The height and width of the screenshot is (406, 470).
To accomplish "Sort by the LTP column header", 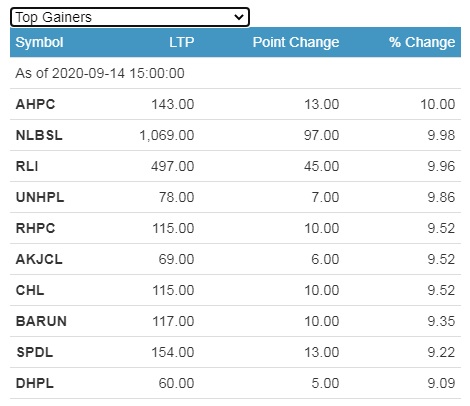I will pos(181,42).
